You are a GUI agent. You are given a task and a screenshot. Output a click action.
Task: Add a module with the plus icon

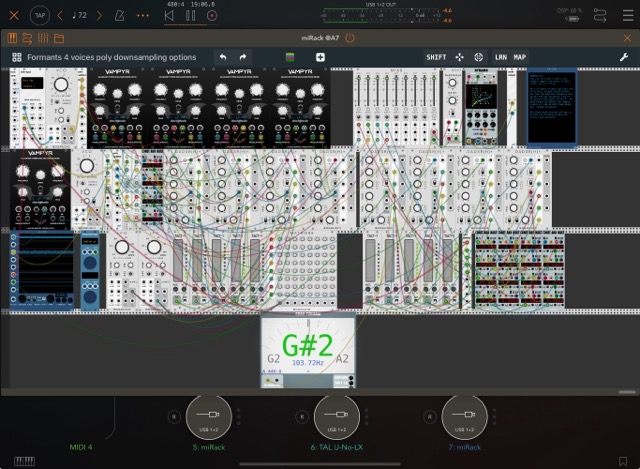[320, 57]
